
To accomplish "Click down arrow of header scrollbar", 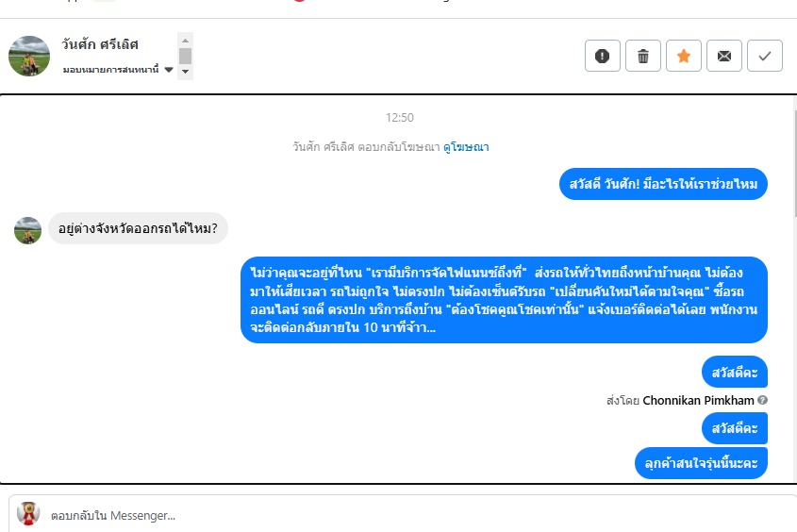I will click(185, 72).
